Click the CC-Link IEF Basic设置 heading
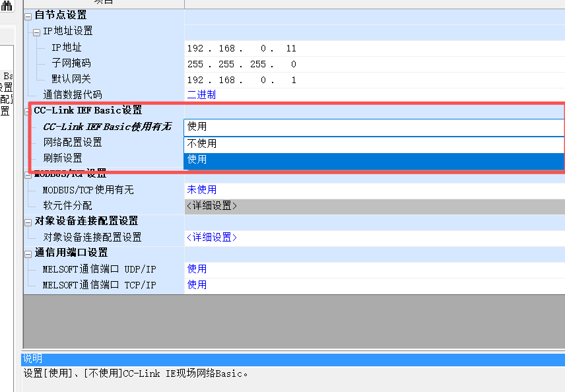The image size is (565, 392). coord(88,110)
